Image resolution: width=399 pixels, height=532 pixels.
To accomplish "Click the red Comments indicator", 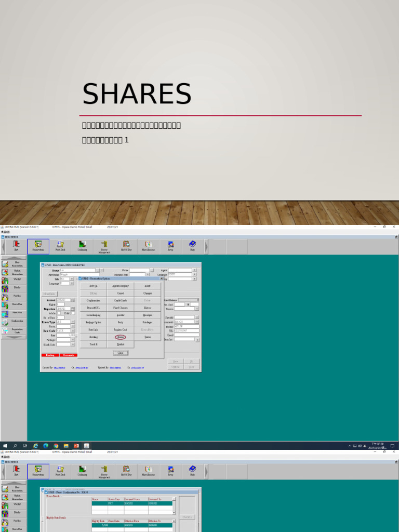I will click(69, 355).
